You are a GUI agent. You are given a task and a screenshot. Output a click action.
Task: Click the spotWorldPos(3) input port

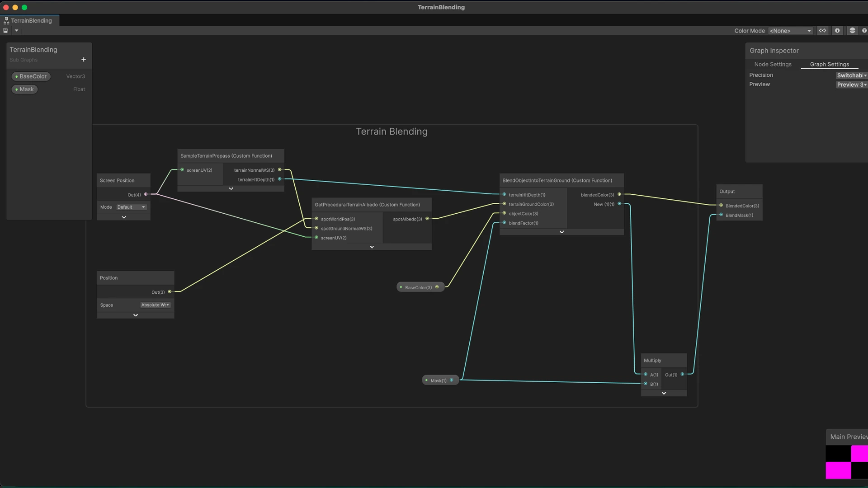pyautogui.click(x=316, y=219)
